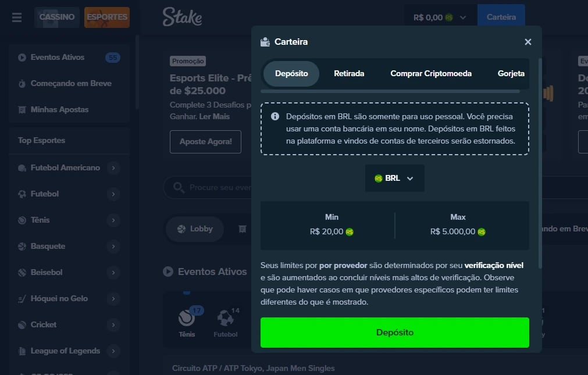
Task: Click the Eventos Ativos play icon in sidebar
Action: click(x=22, y=58)
